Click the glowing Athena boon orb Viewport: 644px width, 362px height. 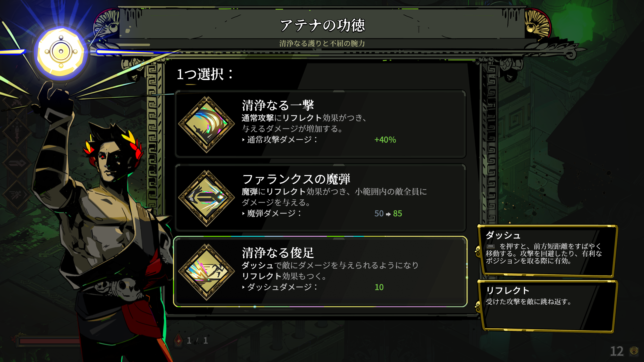[x=61, y=52]
